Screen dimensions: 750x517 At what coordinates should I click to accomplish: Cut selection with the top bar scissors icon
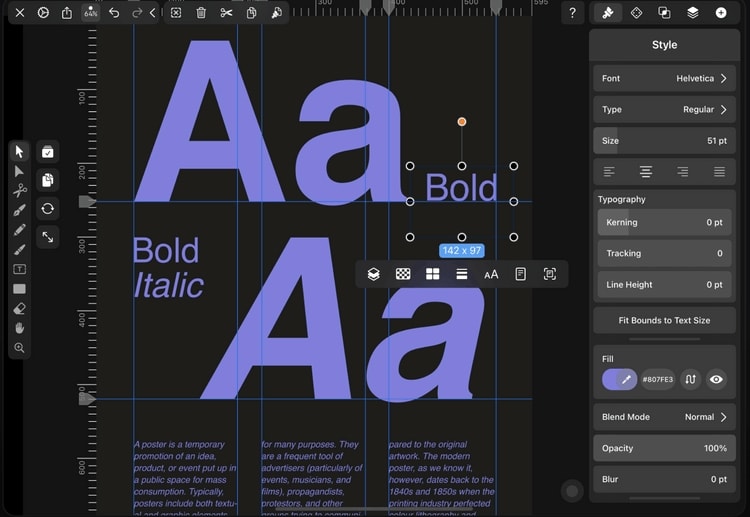pos(226,13)
